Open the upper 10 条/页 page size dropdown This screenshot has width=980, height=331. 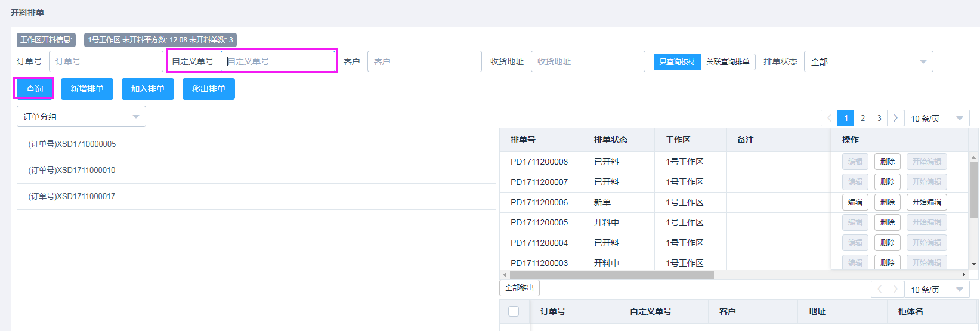tap(936, 119)
